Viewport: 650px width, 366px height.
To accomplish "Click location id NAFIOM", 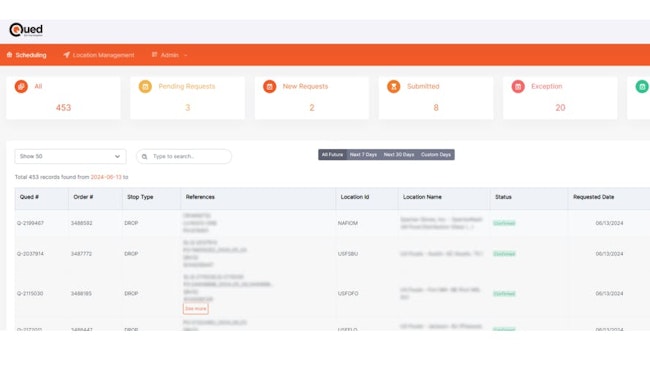I will coord(348,223).
